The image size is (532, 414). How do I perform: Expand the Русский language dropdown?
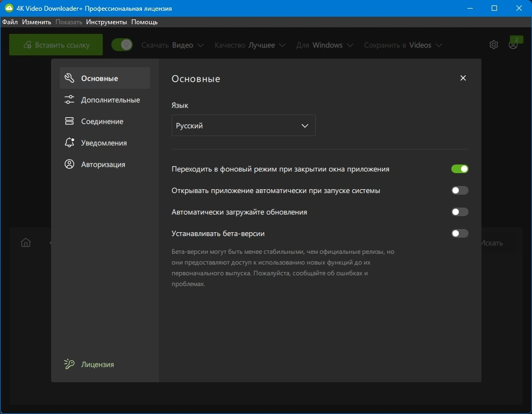coord(244,125)
